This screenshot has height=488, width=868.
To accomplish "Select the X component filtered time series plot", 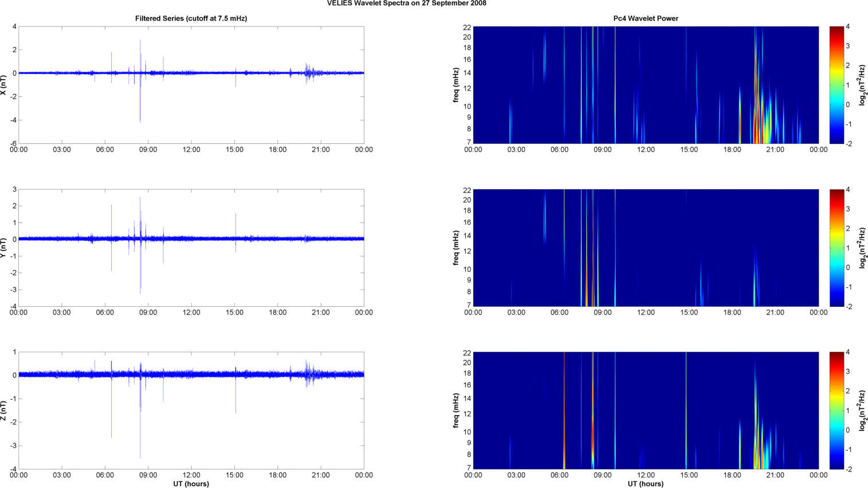I will pyautogui.click(x=191, y=85).
